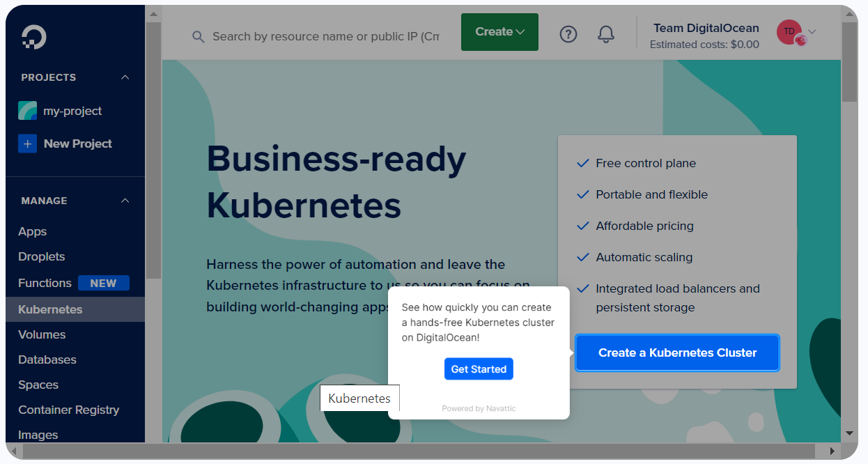Click the my-project icon in sidebar
868x464 pixels.
click(x=28, y=111)
